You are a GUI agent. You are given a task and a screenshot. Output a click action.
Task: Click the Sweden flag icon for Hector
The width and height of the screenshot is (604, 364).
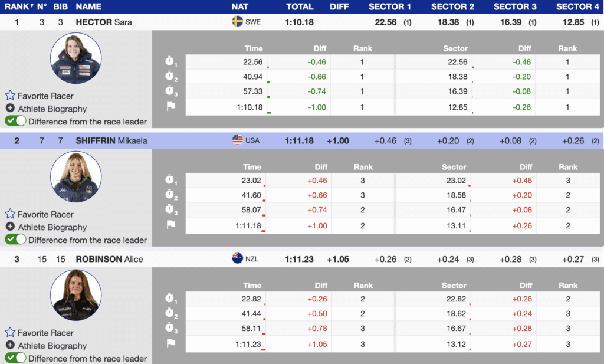(238, 22)
